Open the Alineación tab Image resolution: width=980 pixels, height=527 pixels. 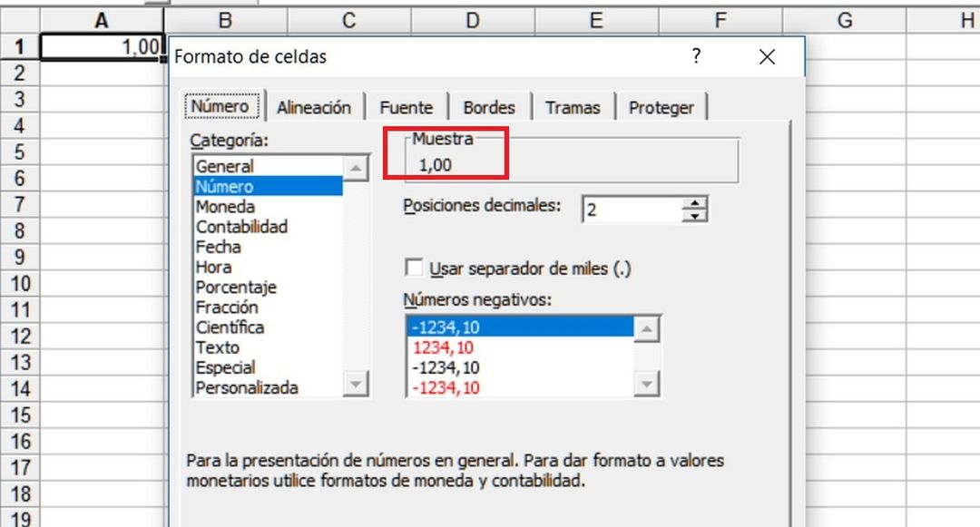pyautogui.click(x=314, y=106)
